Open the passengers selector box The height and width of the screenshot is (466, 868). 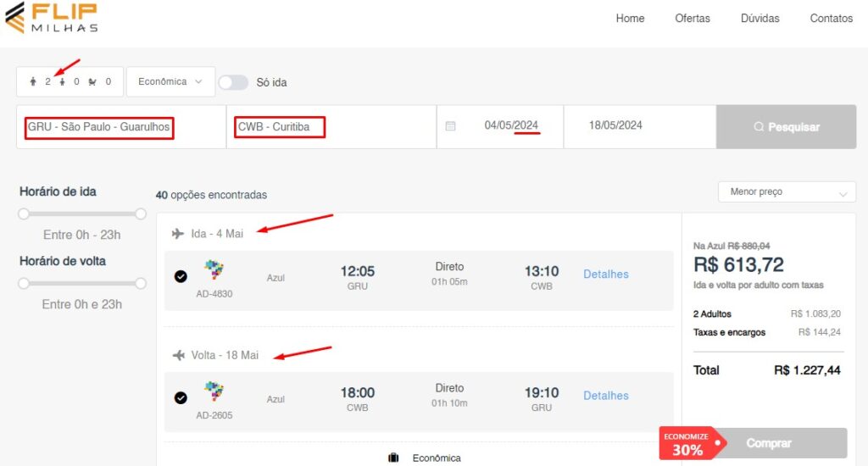click(70, 82)
